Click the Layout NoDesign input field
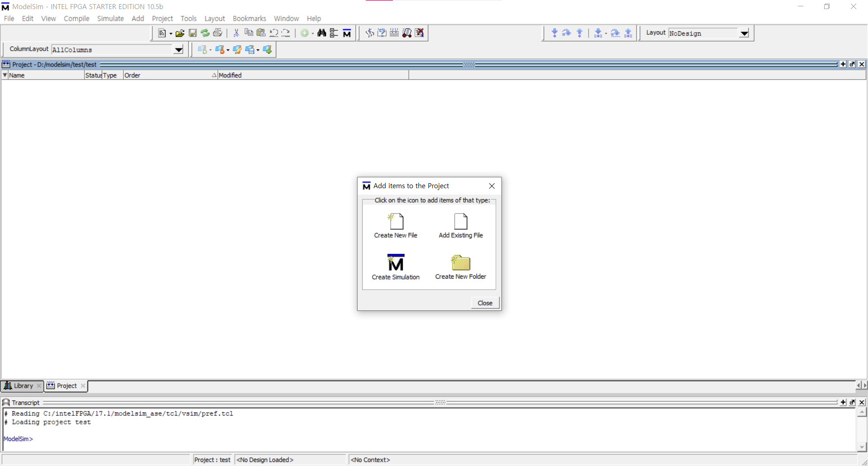The image size is (868, 466). coord(703,33)
